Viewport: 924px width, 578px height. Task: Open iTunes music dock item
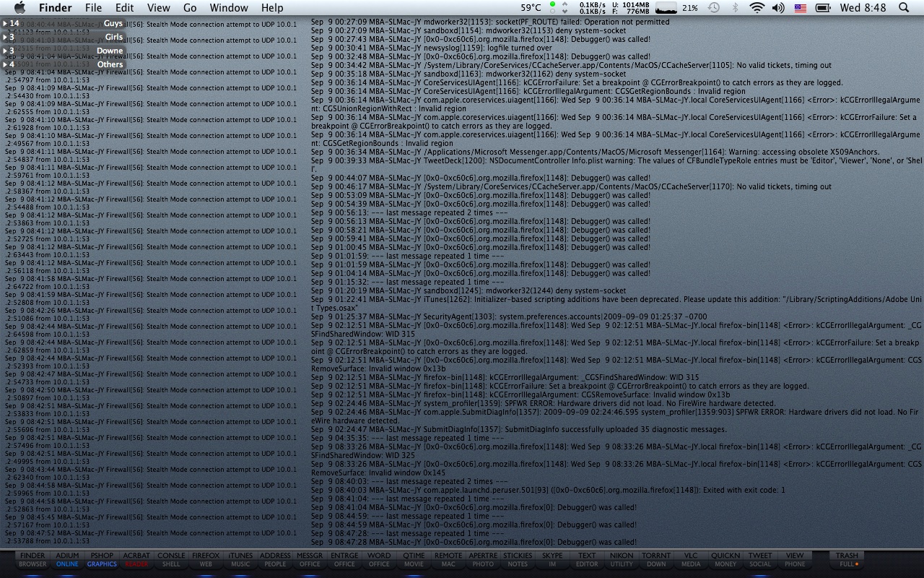point(240,560)
